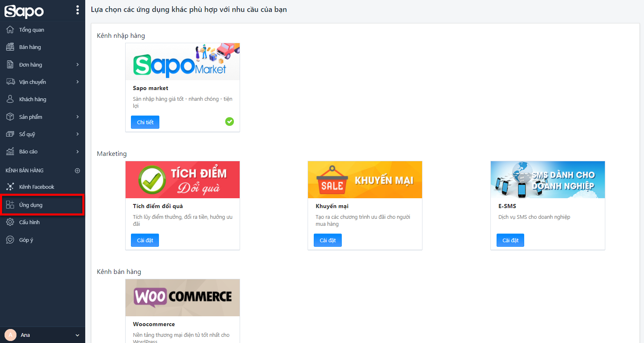
Task: Expand the Đơn hàng submenu arrow
Action: click(x=77, y=65)
